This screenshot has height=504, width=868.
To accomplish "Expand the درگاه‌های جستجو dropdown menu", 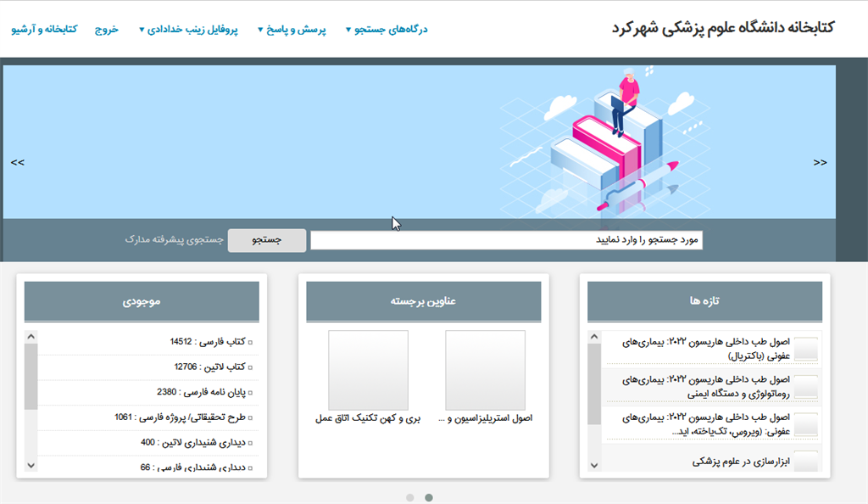I will point(387,30).
